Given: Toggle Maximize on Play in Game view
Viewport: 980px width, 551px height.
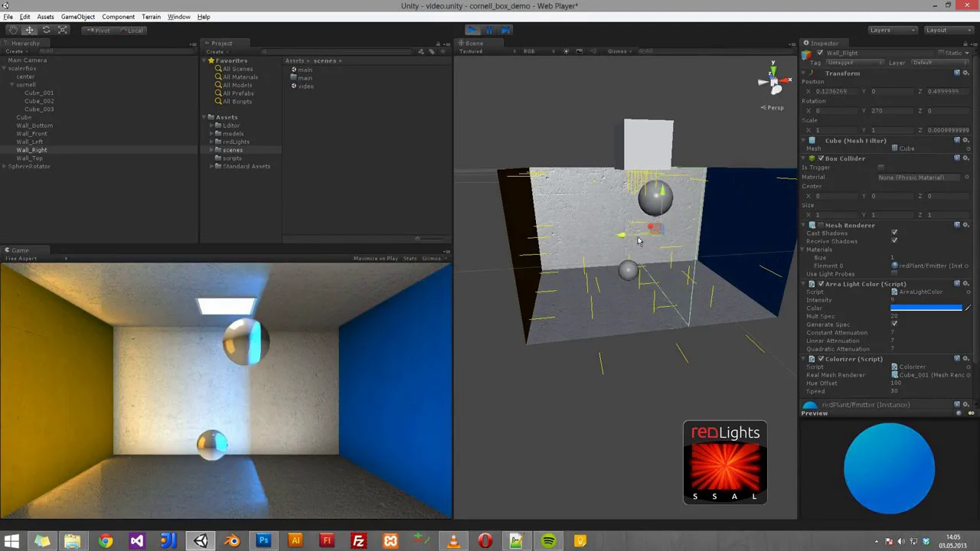Looking at the screenshot, I should (375, 259).
